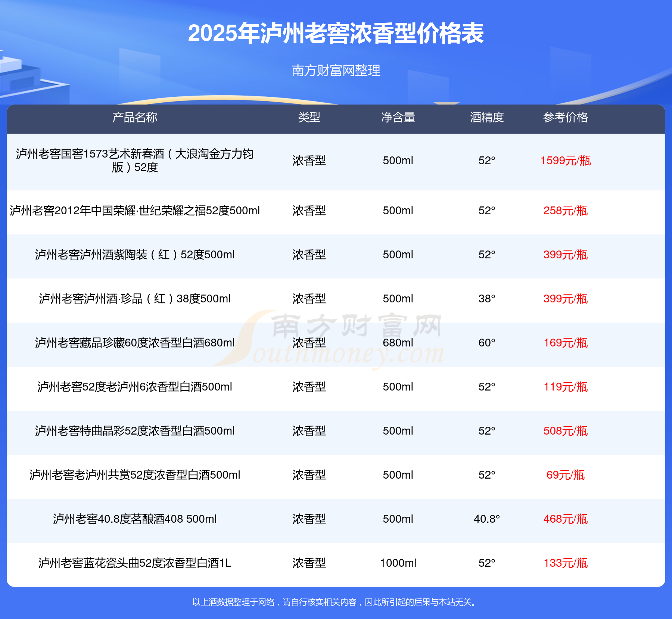This screenshot has height=619, width=672.
Task: Click the 40.8° alcohol cell
Action: [487, 519]
